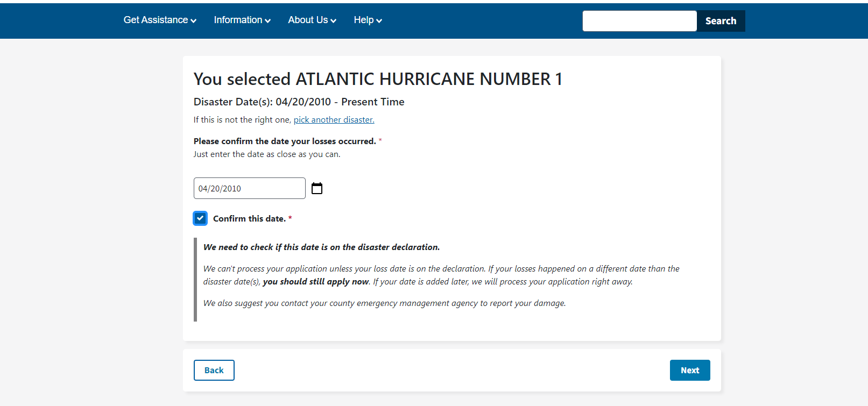Screen dimensions: 868x406
Task: Click the loss date field showing 04/20/2010
Action: pyautogui.click(x=249, y=188)
